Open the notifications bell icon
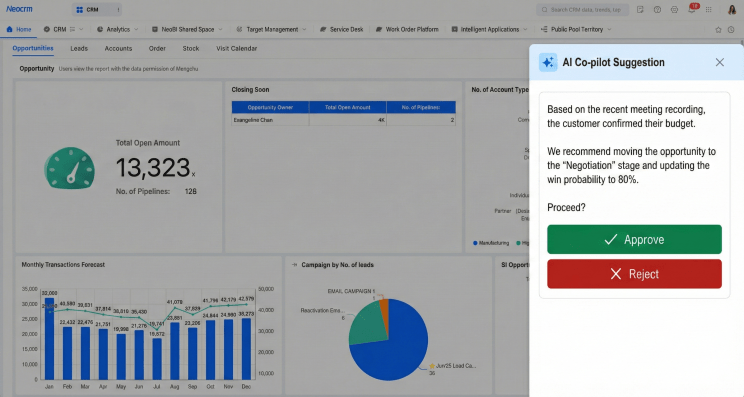This screenshot has height=397, width=744. click(692, 9)
